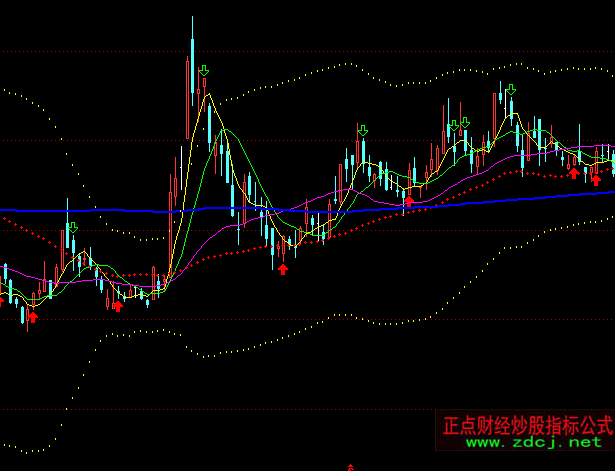Select the thick blue horizontal moving average line
615x471 pixels.
coord(100,211)
